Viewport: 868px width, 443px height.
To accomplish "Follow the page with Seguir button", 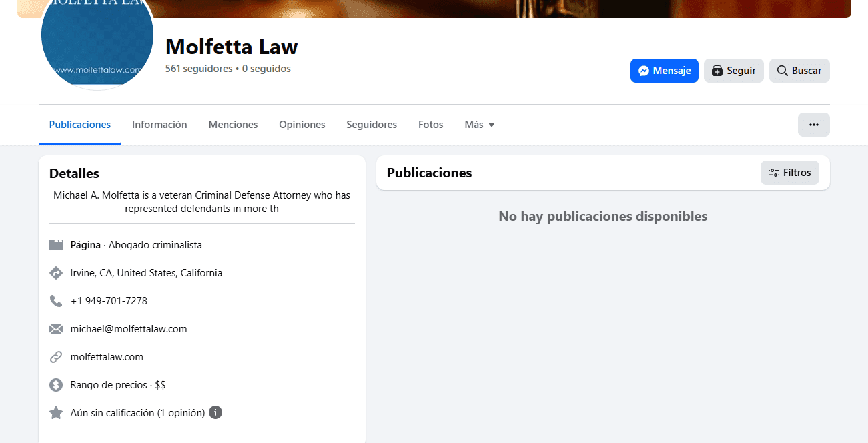I will [x=733, y=71].
